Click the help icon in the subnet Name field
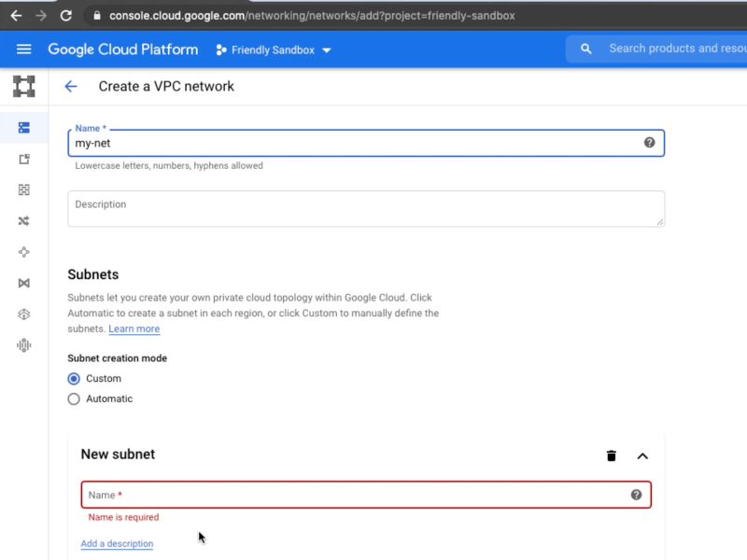Viewport: 747px width, 560px height. click(x=636, y=495)
